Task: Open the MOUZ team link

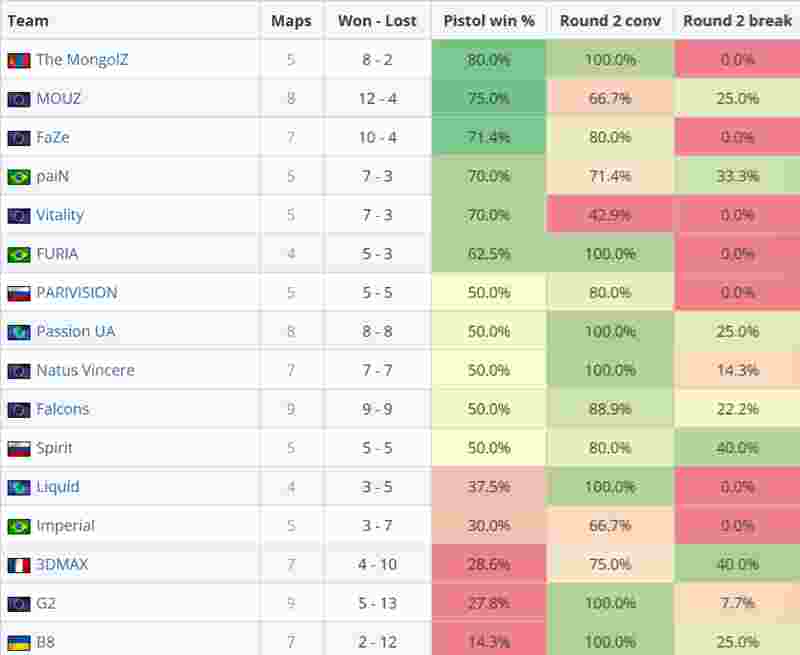Action: [x=59, y=99]
